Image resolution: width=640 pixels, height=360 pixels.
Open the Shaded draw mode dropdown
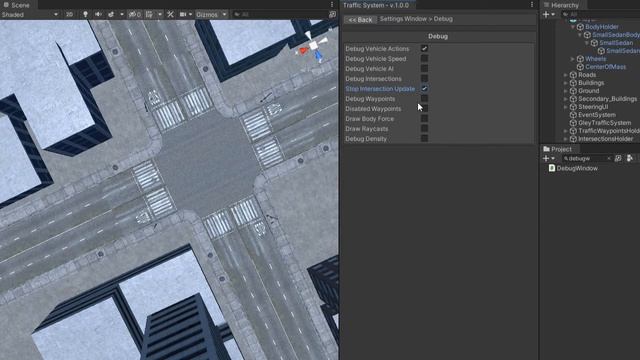click(30, 14)
